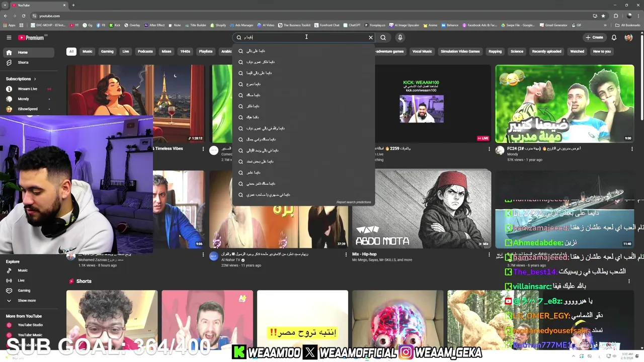Select the Playlists filter chip
644x362 pixels.
point(206,51)
